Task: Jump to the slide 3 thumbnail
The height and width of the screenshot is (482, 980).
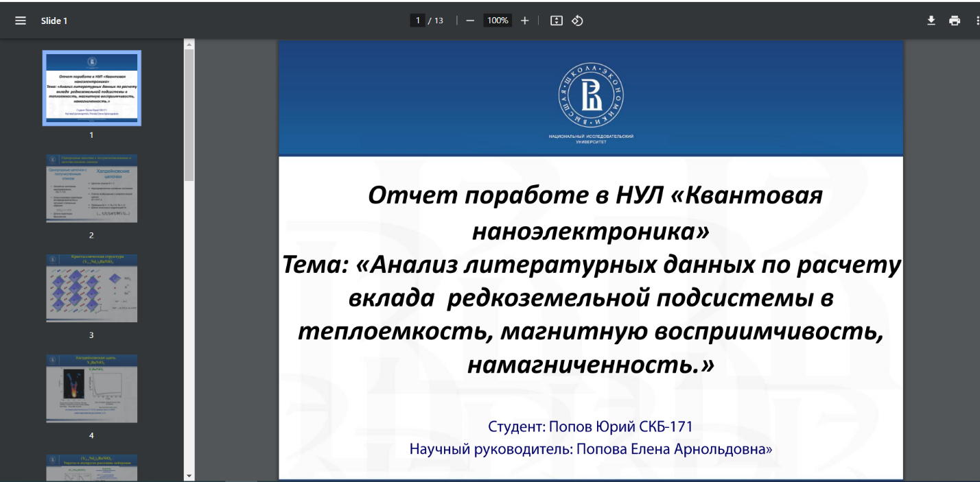Action: tap(92, 288)
